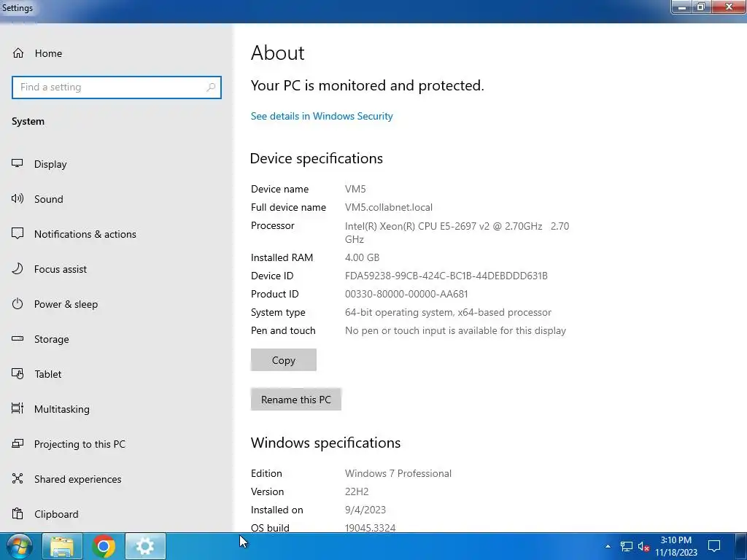
Task: Select Multitasking in the sidebar
Action: (x=61, y=409)
